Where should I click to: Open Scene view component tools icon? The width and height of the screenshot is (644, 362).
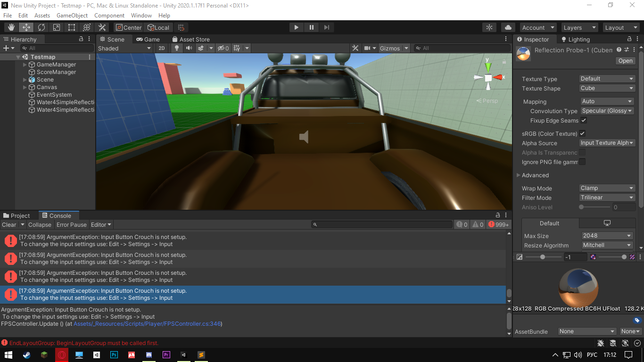click(356, 48)
